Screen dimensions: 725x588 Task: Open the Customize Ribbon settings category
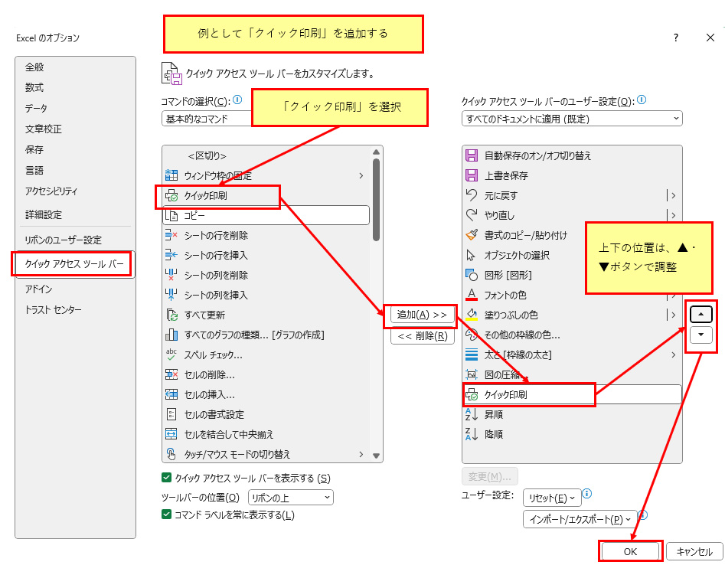point(63,240)
